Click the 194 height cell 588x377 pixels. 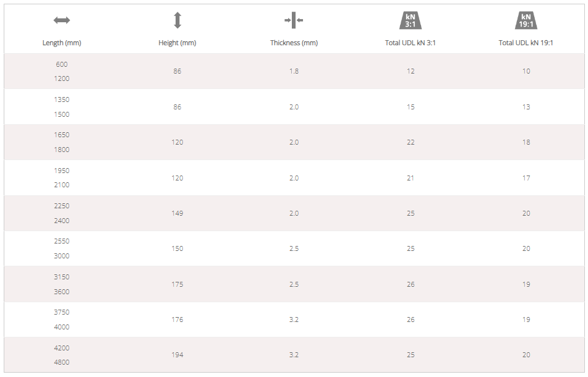[x=177, y=355]
